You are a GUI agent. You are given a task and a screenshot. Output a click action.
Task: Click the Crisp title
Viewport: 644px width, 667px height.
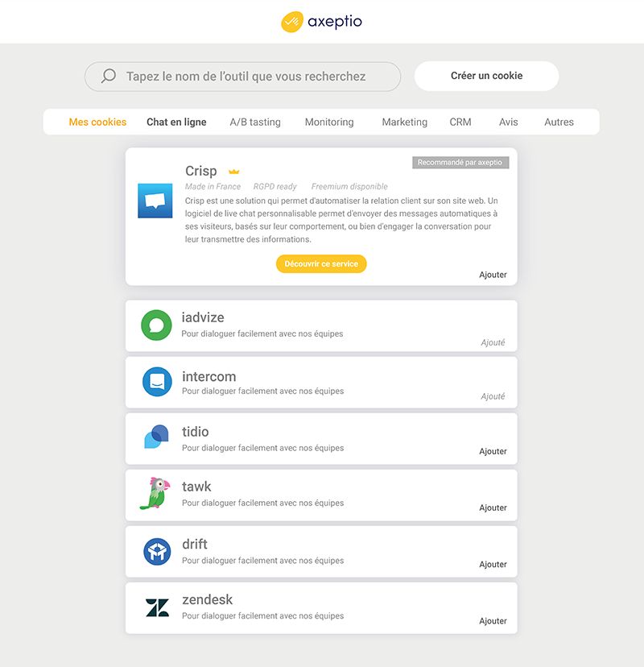point(201,171)
